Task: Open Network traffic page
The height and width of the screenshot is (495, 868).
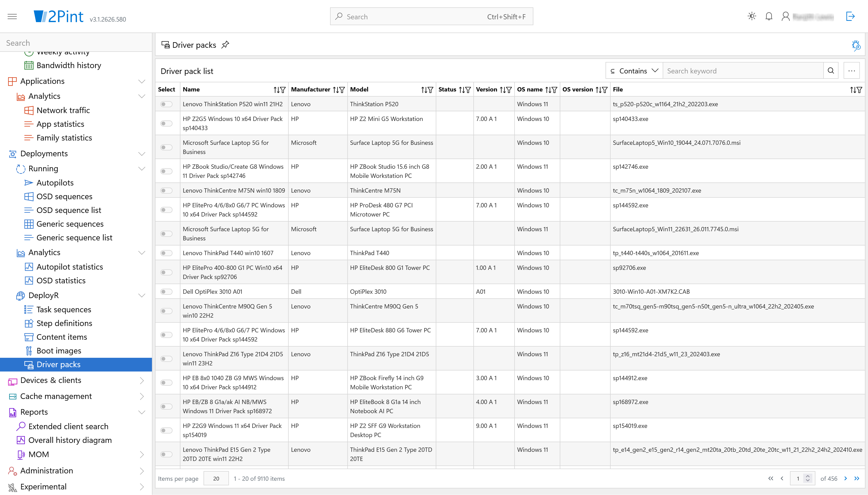Action: (x=63, y=110)
